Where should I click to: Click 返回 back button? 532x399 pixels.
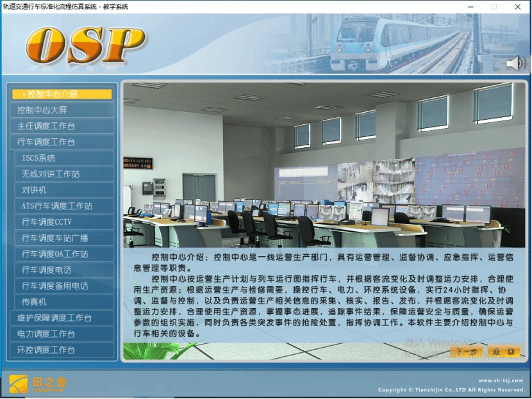point(503,352)
